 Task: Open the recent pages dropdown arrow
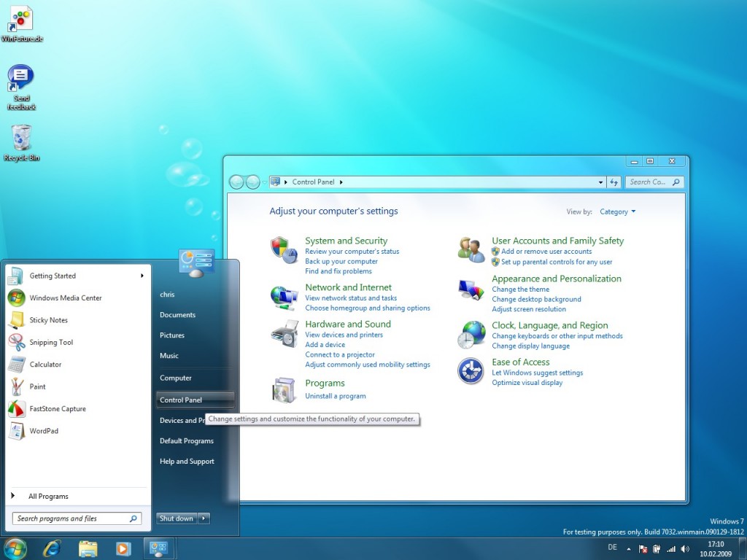[265, 182]
